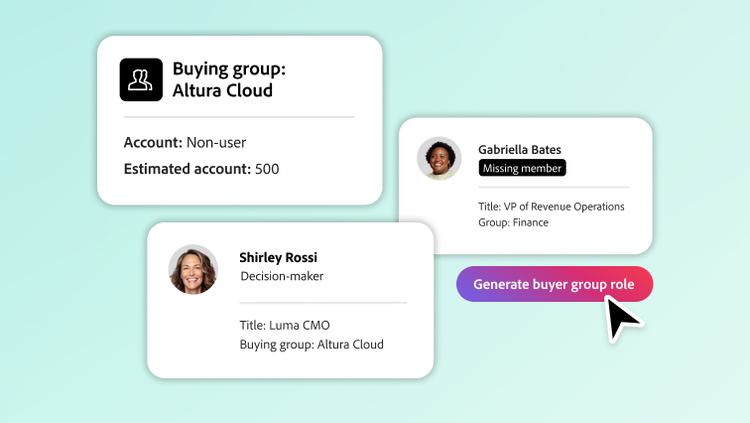Click the divider under Buying group heading
This screenshot has width=750, height=423.
pos(239,117)
